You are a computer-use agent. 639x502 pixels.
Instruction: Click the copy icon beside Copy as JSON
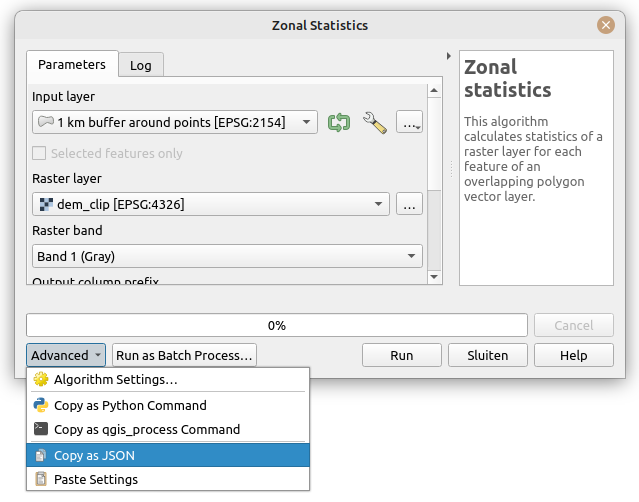coord(41,455)
